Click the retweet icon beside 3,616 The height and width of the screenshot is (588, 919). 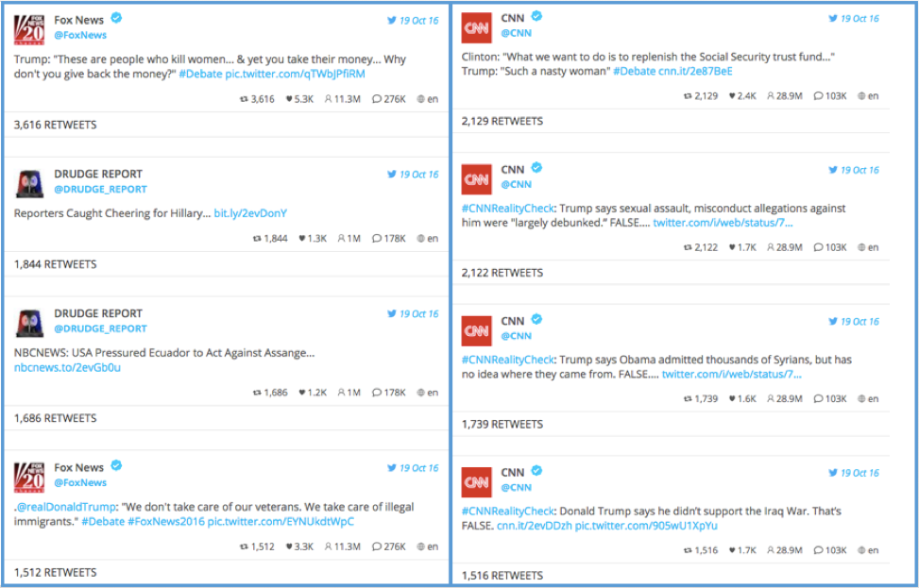pyautogui.click(x=244, y=99)
